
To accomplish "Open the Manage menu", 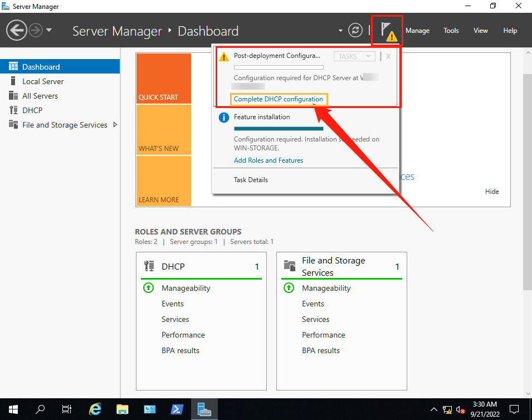I will [x=417, y=31].
